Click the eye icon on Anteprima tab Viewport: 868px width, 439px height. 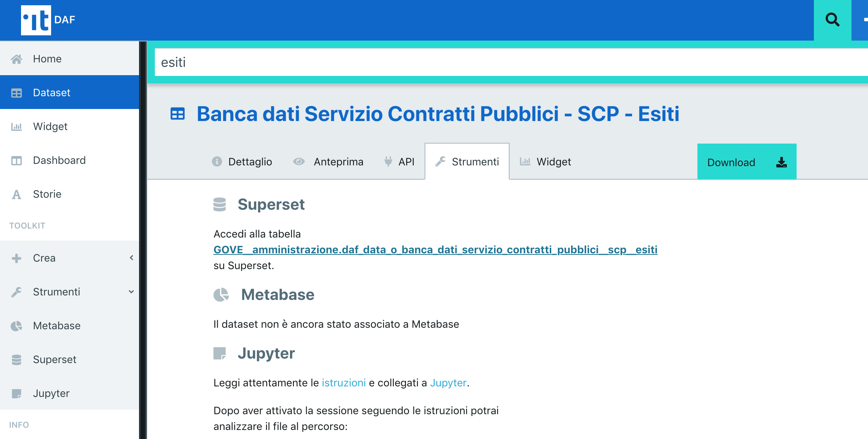[x=299, y=162]
